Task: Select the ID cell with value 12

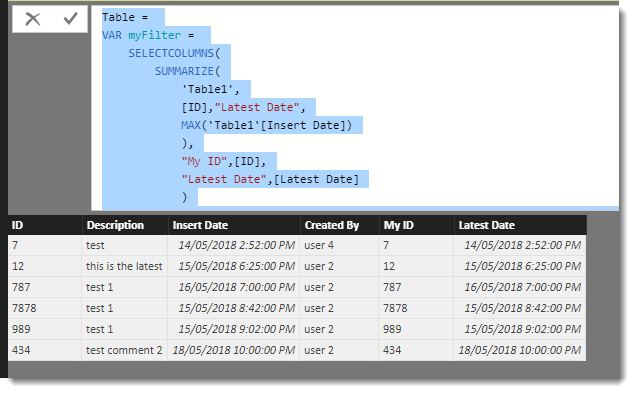Action: tap(44, 266)
